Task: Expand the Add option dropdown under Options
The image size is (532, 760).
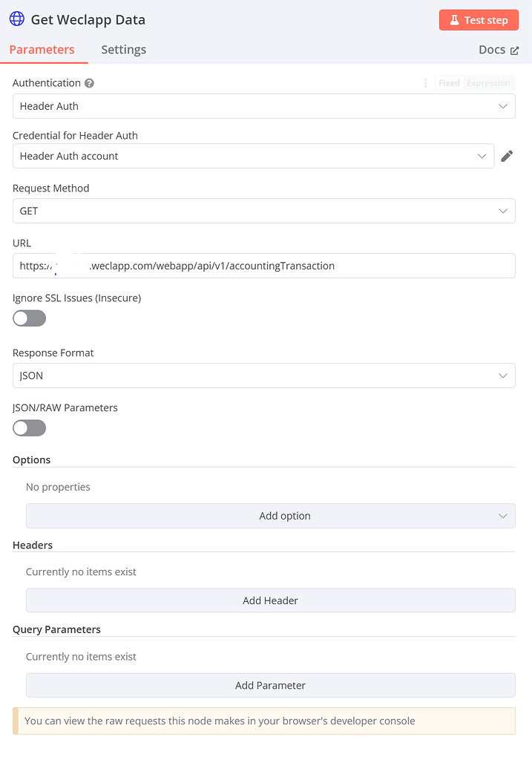Action: 270,515
